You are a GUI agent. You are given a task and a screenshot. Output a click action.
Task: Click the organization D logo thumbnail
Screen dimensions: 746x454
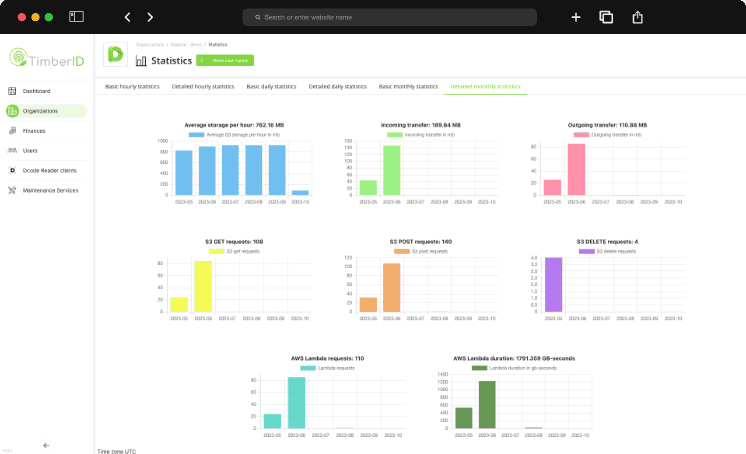click(116, 54)
